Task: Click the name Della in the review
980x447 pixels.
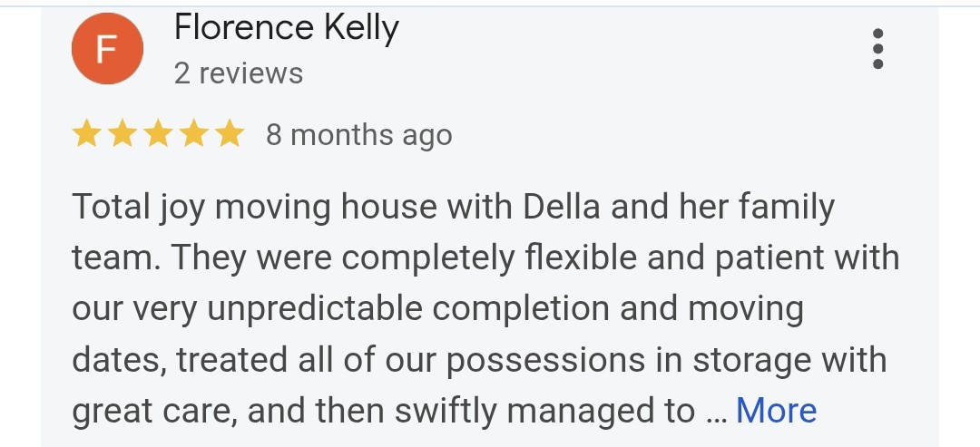Action: click(563, 208)
